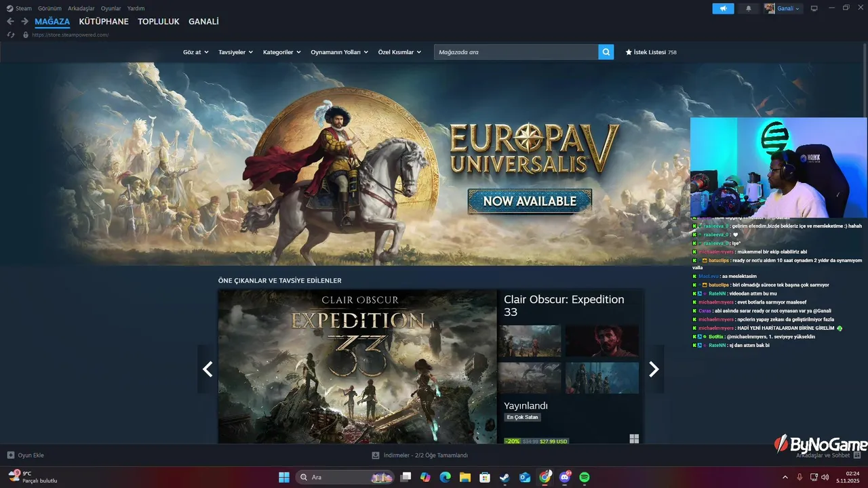The width and height of the screenshot is (868, 488).
Task: Show hidden system tray icons chevron
Action: [x=785, y=477]
